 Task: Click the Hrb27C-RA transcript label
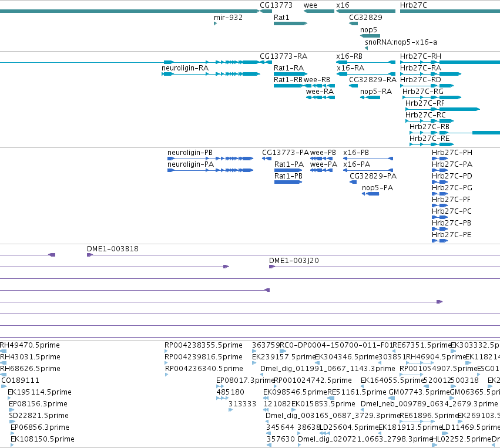[x=421, y=68]
